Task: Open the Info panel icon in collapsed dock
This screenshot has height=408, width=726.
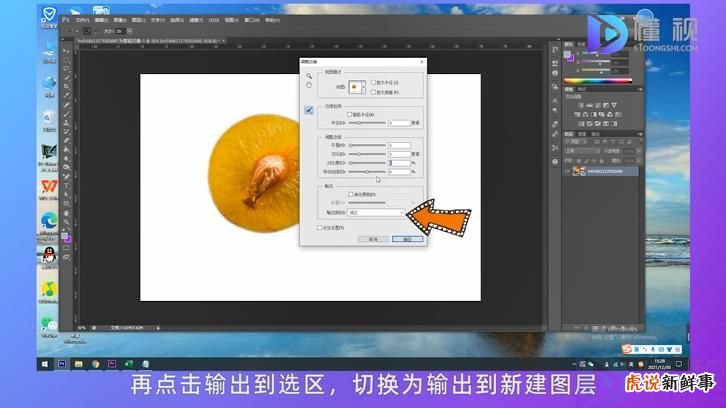Action: click(555, 73)
